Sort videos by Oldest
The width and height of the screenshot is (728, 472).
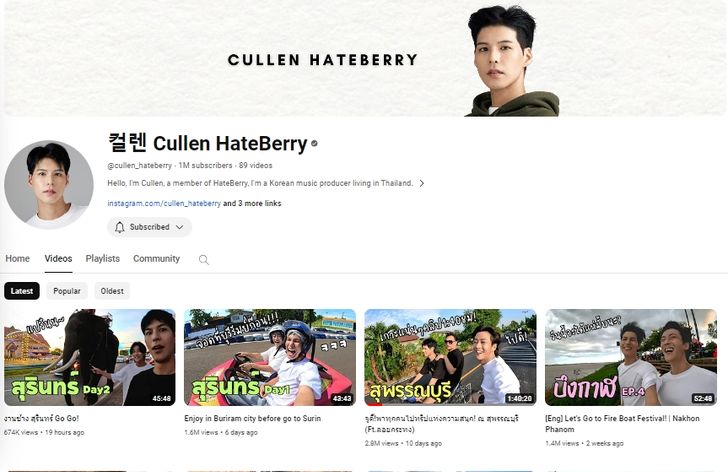[112, 291]
